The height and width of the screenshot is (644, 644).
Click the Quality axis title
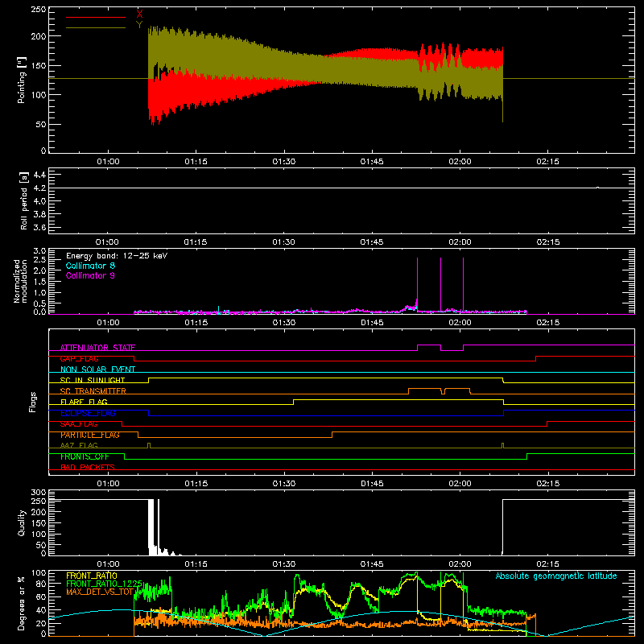click(x=22, y=522)
